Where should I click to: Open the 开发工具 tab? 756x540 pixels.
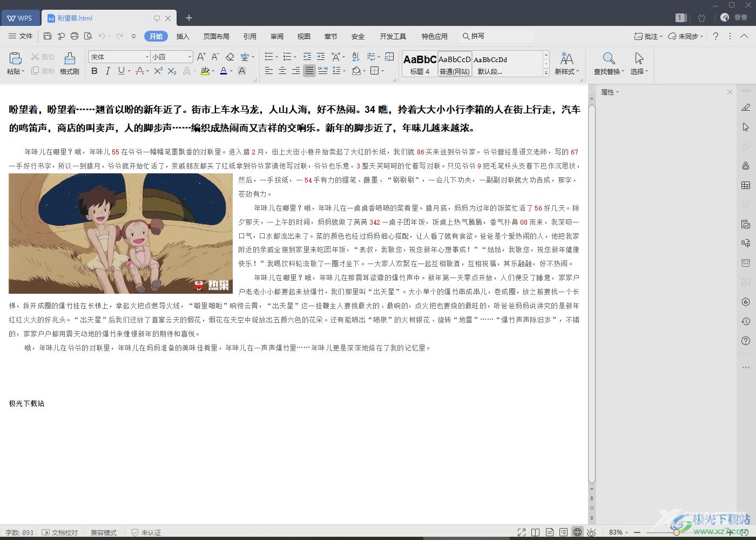click(393, 36)
